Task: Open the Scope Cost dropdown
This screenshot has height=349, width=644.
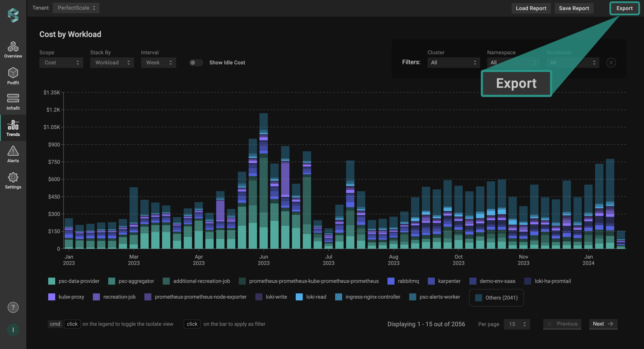Action: pyautogui.click(x=61, y=63)
